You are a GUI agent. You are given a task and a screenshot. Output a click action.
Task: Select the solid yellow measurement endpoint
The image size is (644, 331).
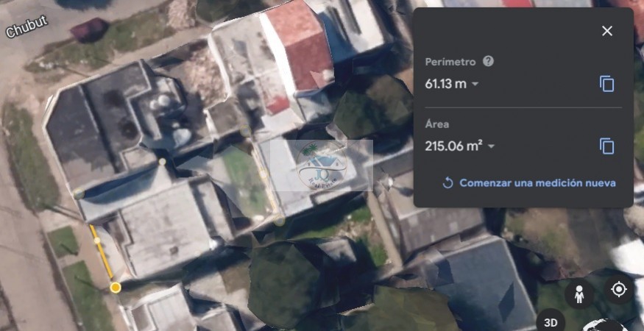pos(116,288)
